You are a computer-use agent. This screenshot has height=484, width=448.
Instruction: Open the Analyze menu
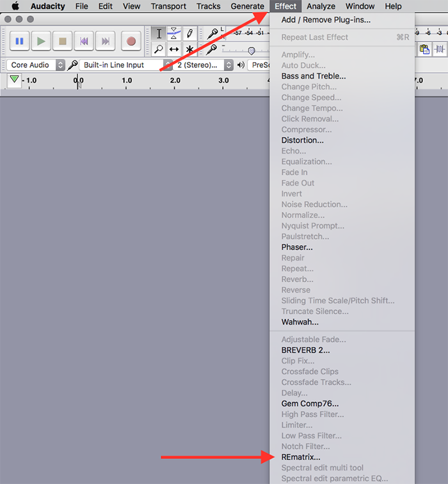321,6
